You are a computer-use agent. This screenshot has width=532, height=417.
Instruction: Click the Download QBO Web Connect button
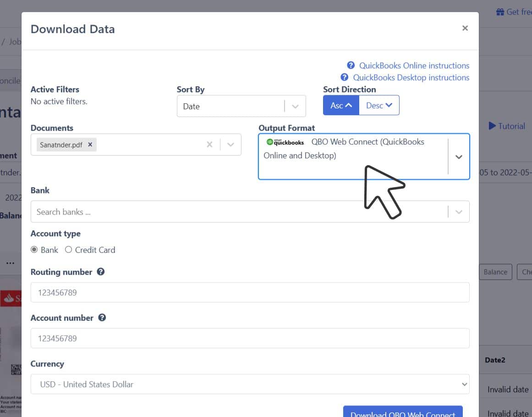(x=403, y=412)
